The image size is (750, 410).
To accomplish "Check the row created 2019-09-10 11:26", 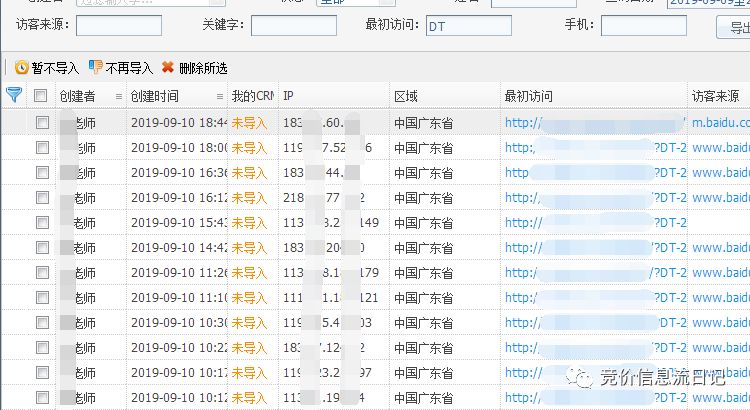I will point(43,272).
